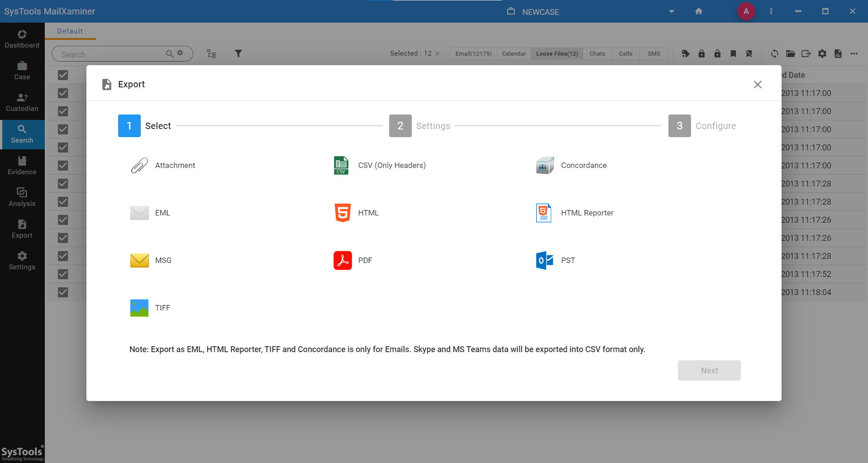The height and width of the screenshot is (463, 868).
Task: Expand the NEWCASE case dropdown arrow
Action: point(672,12)
